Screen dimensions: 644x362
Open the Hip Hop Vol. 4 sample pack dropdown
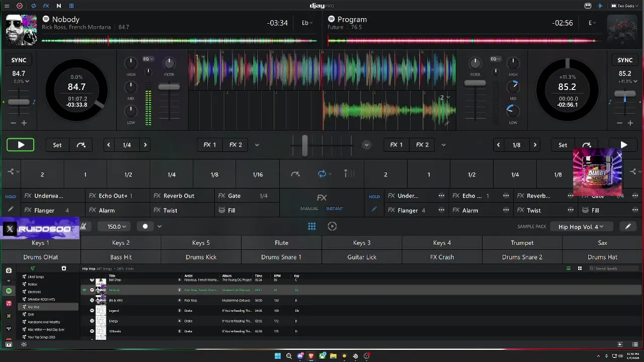click(x=581, y=227)
